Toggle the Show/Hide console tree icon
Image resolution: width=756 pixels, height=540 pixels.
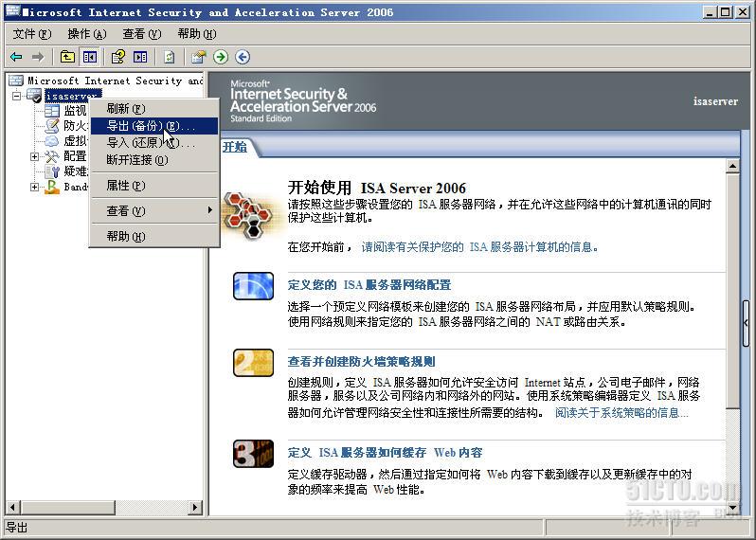click(x=90, y=58)
